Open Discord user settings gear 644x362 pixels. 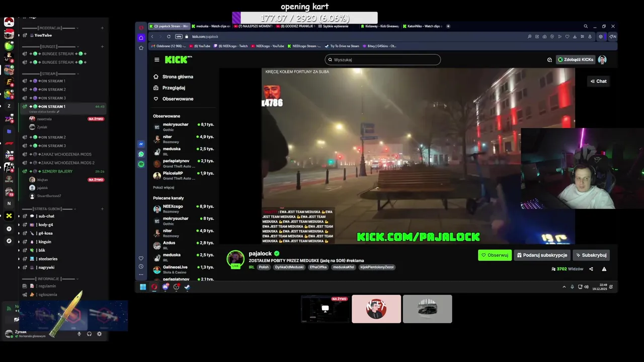click(99, 334)
